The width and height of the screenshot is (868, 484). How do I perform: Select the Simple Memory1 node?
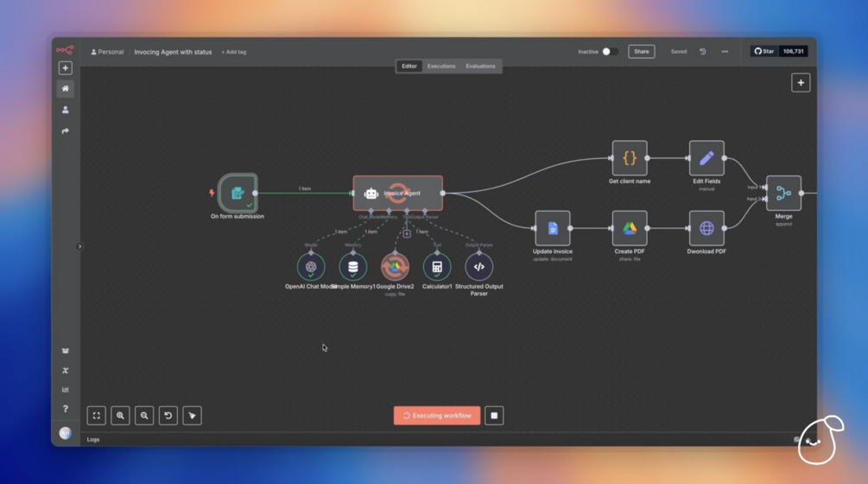pos(353,267)
